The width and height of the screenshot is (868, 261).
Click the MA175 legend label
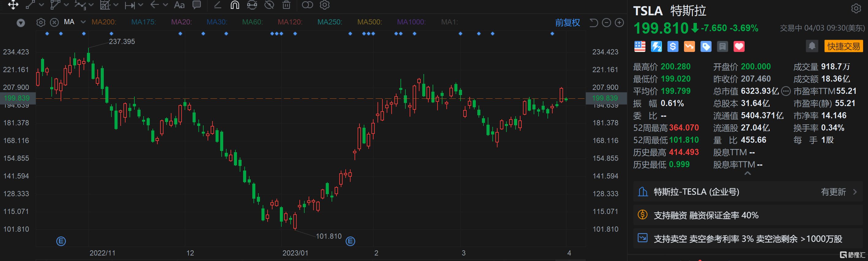click(144, 22)
